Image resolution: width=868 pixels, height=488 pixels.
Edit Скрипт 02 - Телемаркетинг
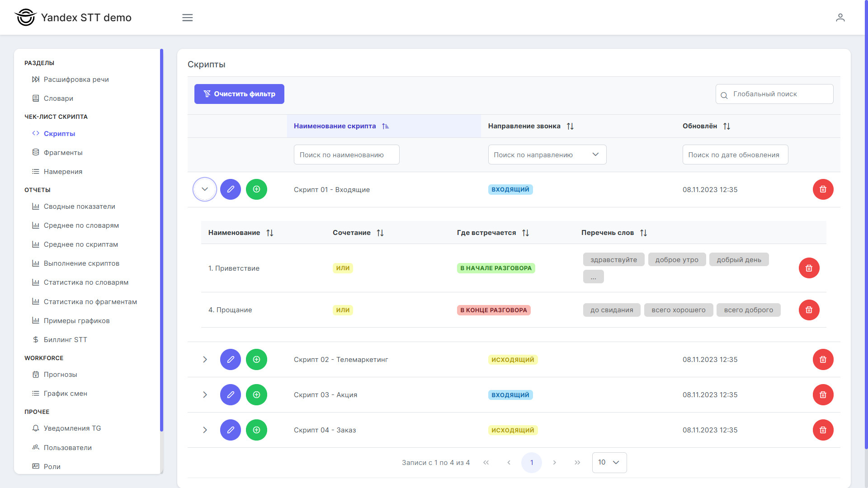click(x=231, y=360)
